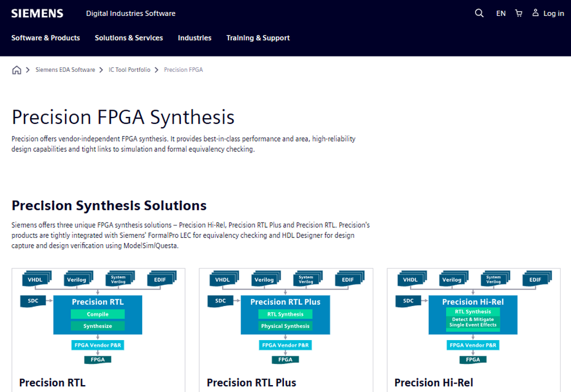Open the Software & Products menu
The width and height of the screenshot is (571, 392).
[46, 38]
